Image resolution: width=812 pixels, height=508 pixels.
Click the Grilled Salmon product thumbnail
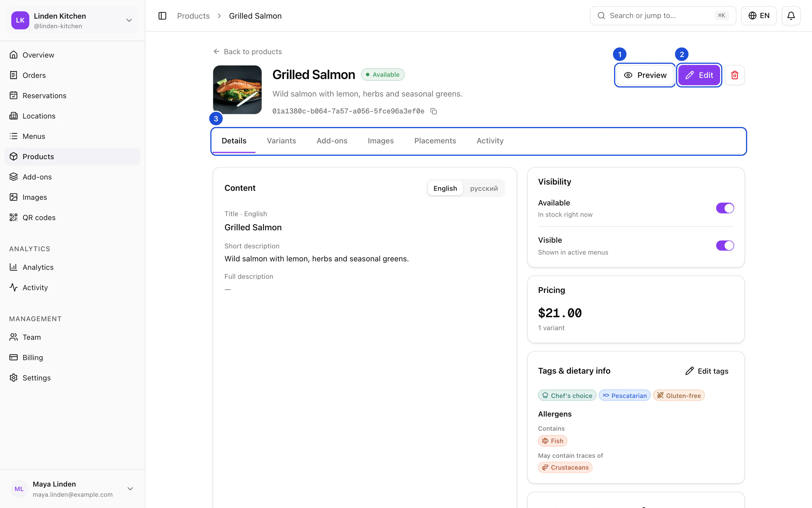237,90
